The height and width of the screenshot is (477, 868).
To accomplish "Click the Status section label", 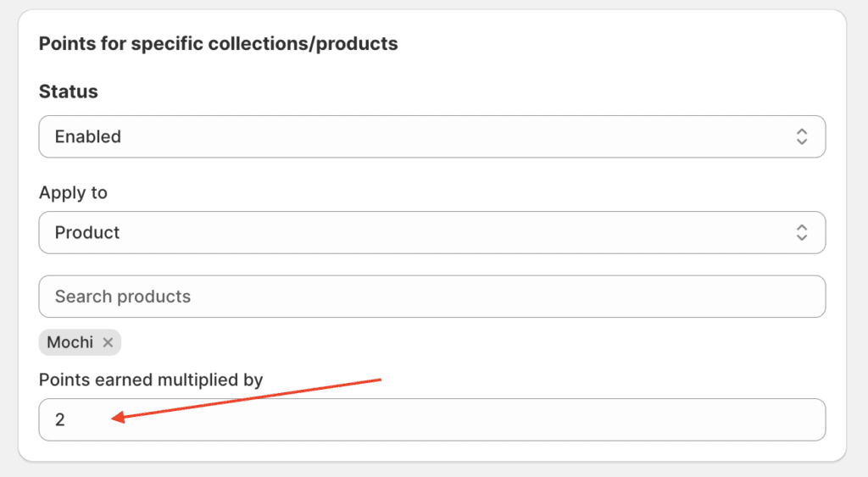I will click(x=69, y=92).
